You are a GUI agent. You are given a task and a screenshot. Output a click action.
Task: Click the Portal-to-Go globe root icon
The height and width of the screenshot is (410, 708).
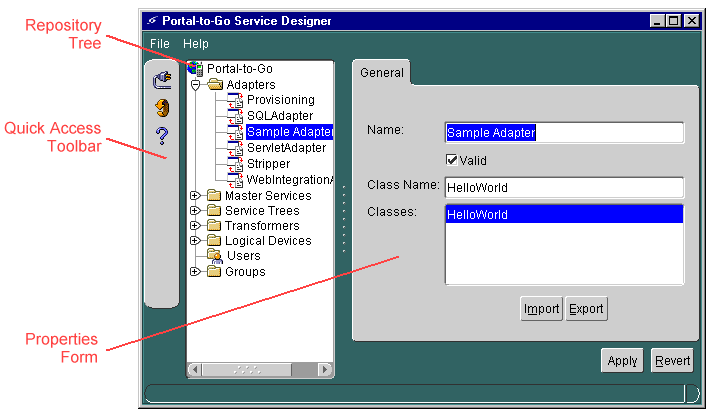[x=195, y=69]
